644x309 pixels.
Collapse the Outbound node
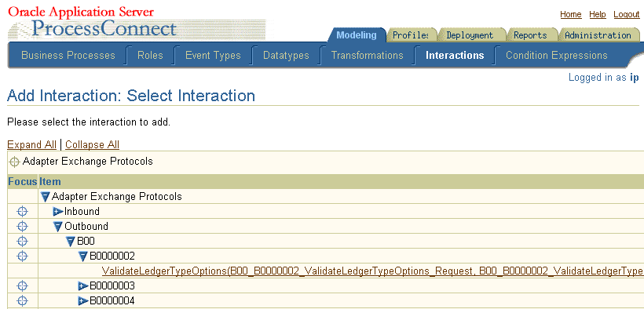click(x=58, y=227)
